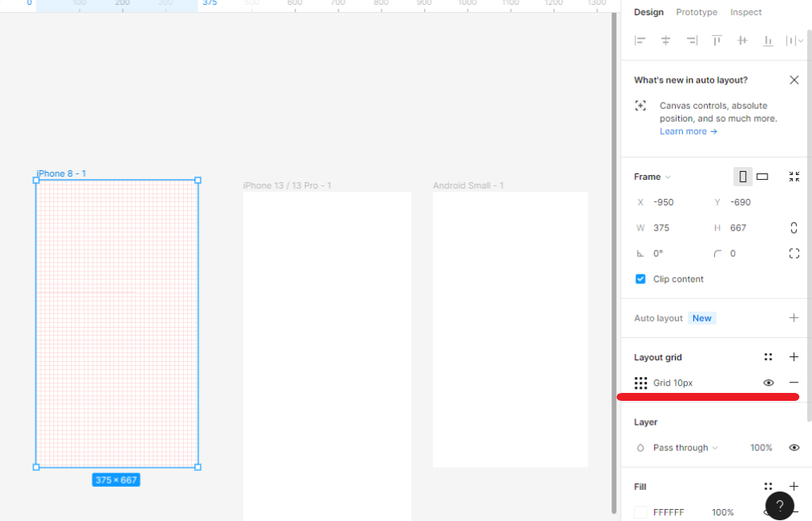Open the Frame type dropdown

(x=652, y=177)
